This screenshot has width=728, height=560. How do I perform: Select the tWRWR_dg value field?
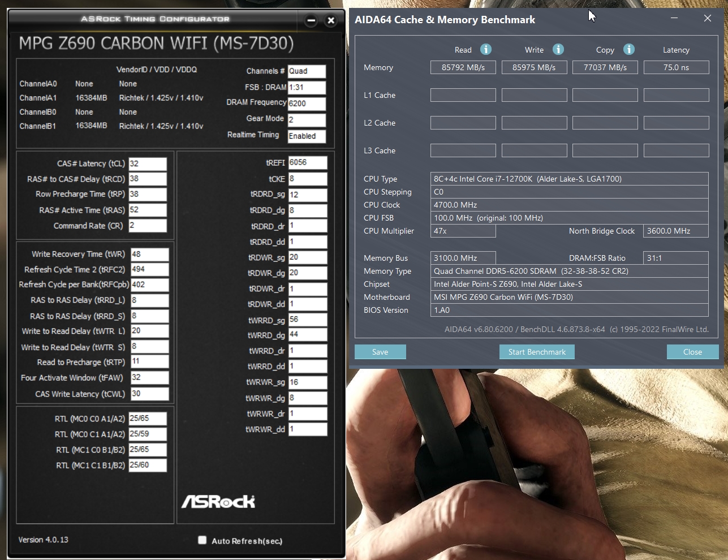click(x=308, y=398)
